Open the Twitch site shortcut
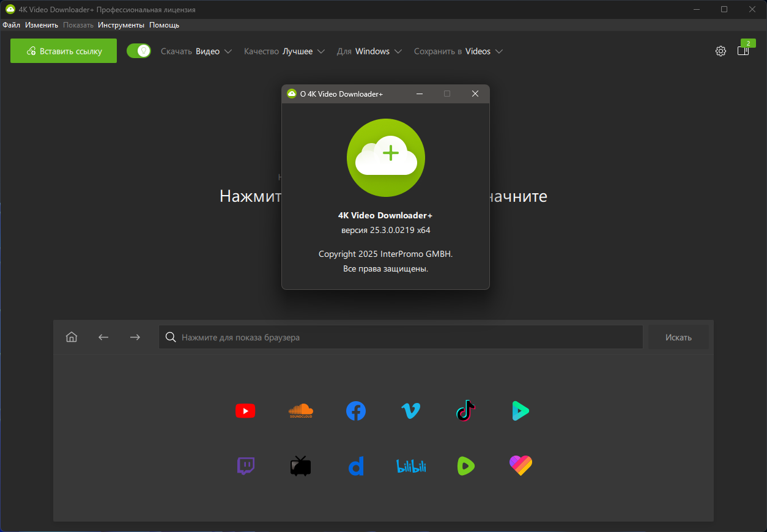The image size is (767, 532). click(x=245, y=466)
